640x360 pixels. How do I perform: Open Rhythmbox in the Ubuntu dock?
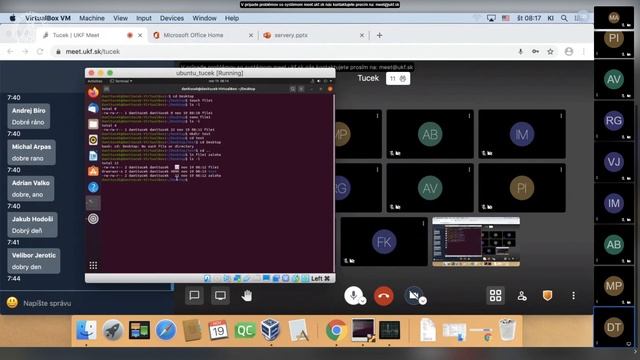tap(93, 140)
